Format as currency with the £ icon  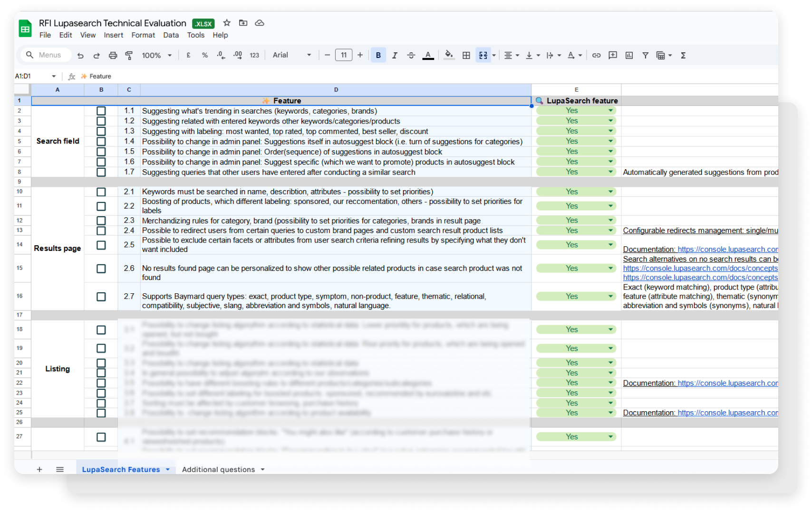pyautogui.click(x=189, y=55)
